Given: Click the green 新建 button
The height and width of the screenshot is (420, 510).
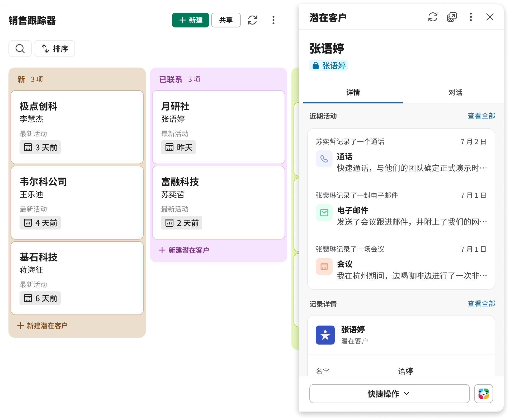Looking at the screenshot, I should coord(190,20).
